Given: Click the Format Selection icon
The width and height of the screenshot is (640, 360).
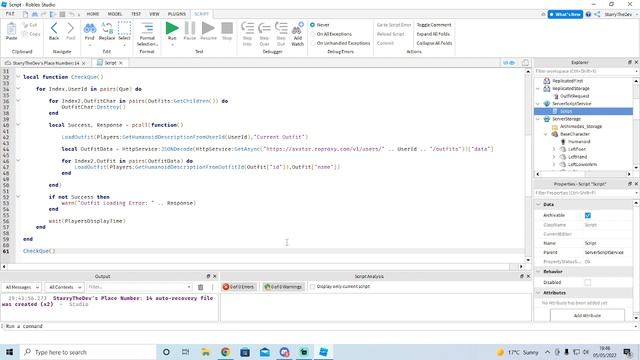Looking at the screenshot, I should coord(147,28).
